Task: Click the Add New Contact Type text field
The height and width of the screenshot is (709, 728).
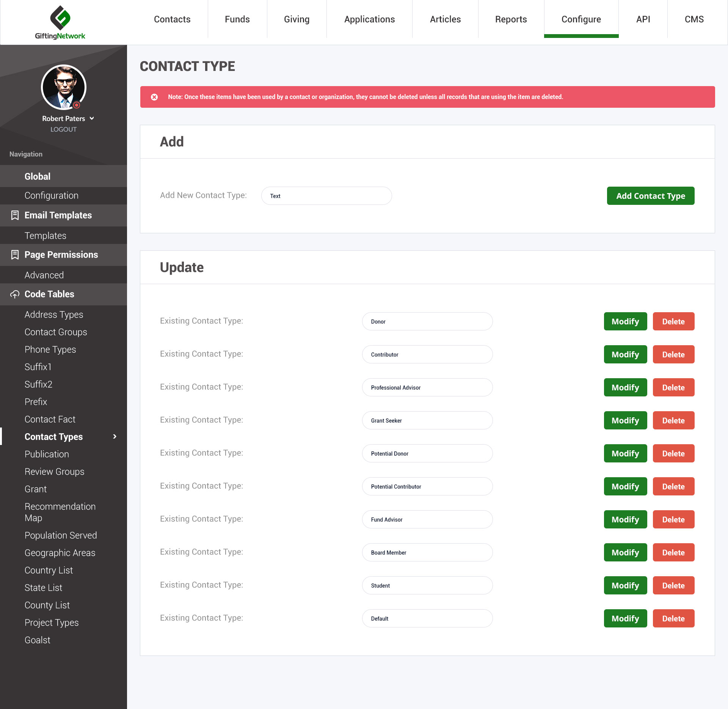Action: point(326,196)
